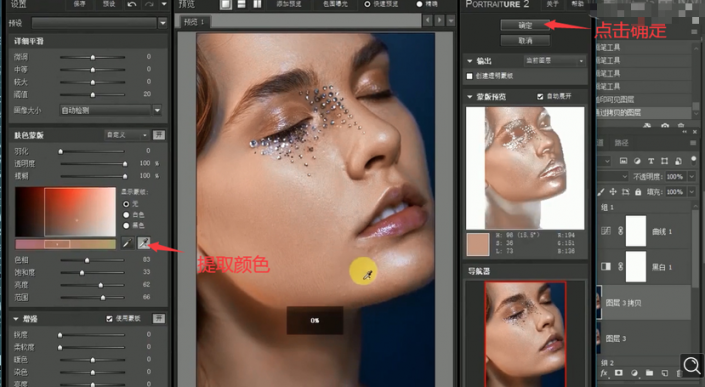This screenshot has height=387, width=705.
Task: Click the 包围曝光 button
Action: 335,4
